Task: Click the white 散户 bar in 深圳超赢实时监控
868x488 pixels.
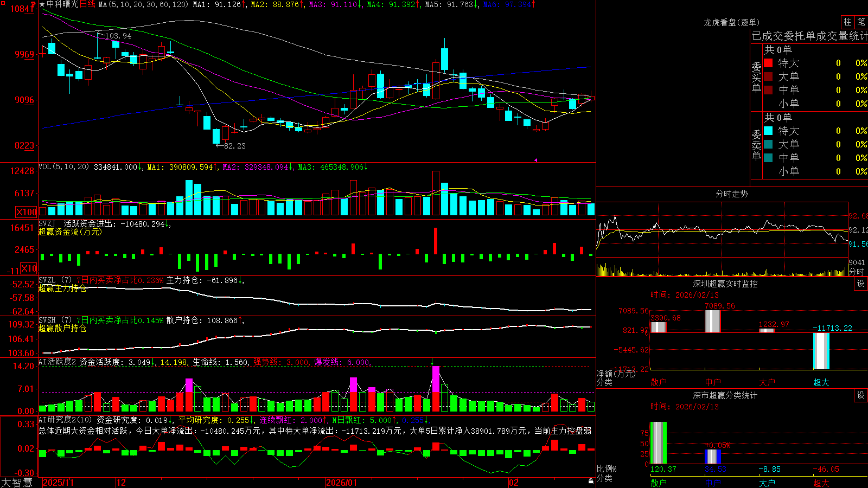Action: pyautogui.click(x=659, y=327)
